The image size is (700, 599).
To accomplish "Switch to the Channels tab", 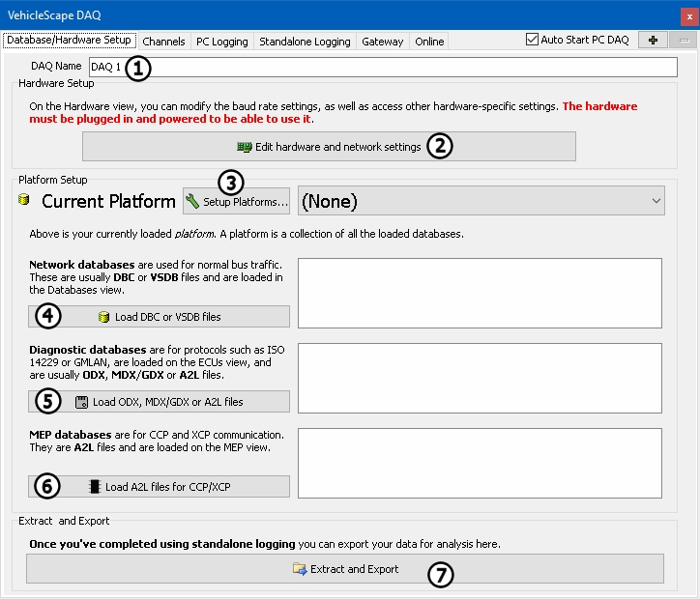I will point(163,42).
